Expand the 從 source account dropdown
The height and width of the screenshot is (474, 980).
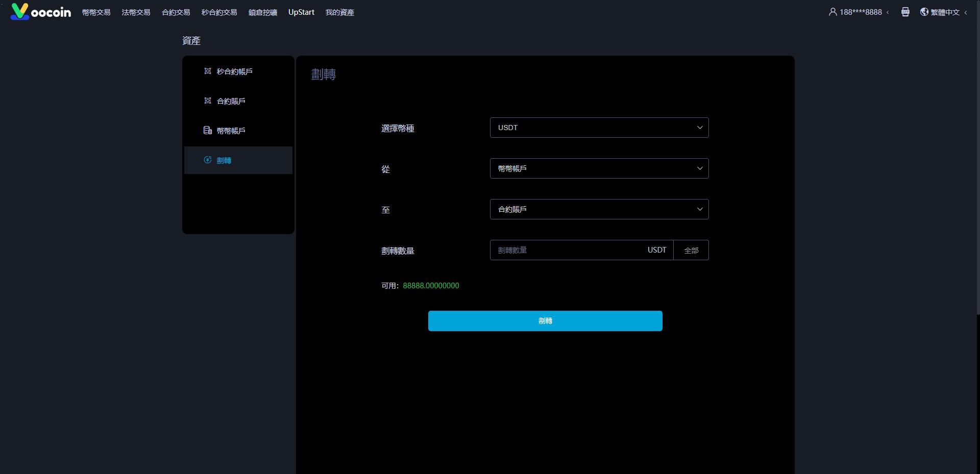coord(599,168)
